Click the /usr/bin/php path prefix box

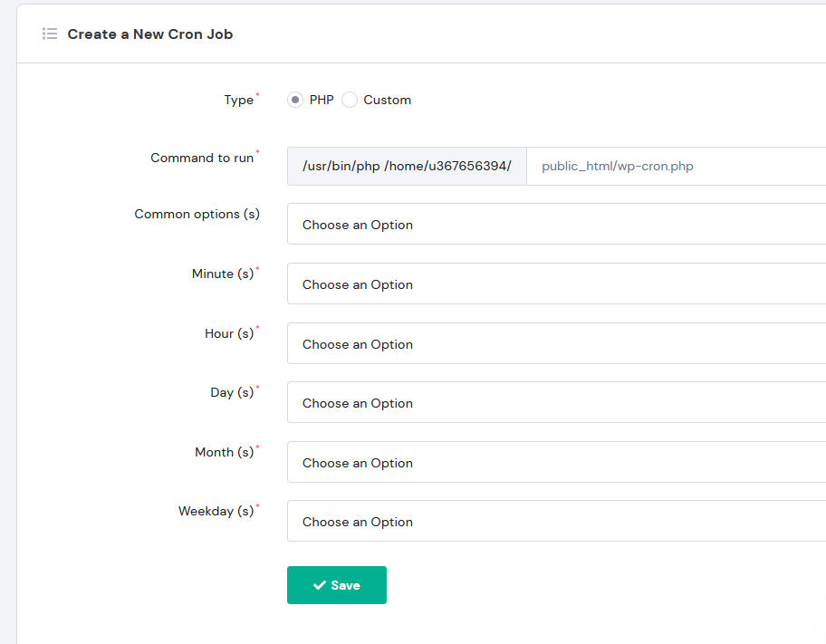click(x=407, y=166)
